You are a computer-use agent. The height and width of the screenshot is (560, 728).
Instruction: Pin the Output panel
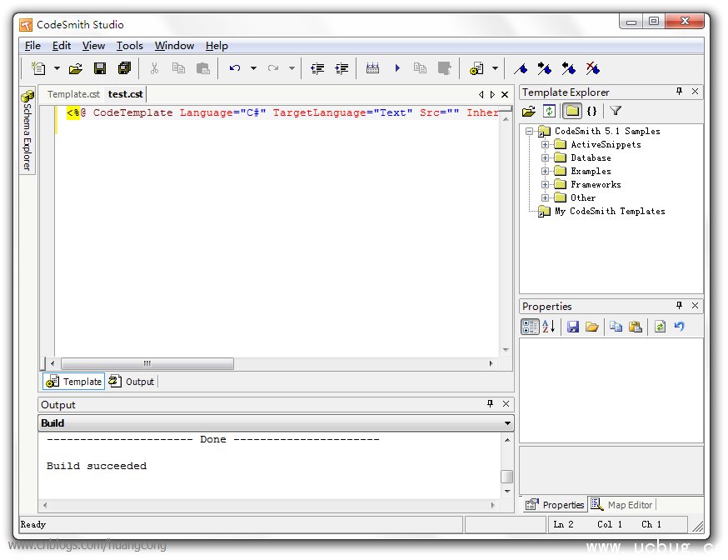tap(490, 404)
